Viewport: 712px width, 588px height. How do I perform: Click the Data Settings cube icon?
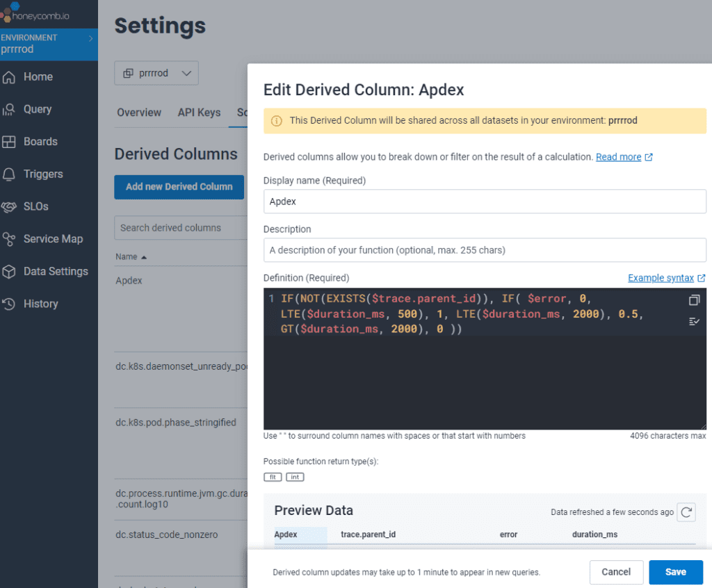pyautogui.click(x=9, y=271)
